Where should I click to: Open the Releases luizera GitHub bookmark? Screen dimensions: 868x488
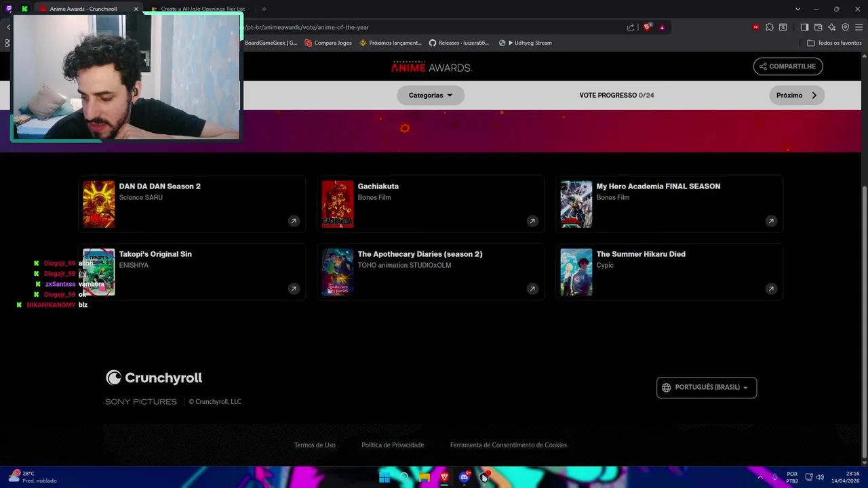tap(459, 43)
